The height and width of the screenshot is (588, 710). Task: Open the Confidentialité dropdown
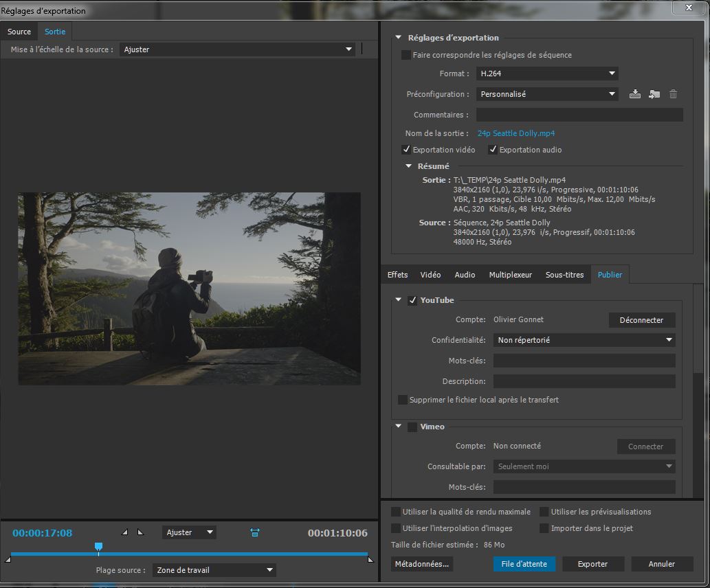[584, 340]
